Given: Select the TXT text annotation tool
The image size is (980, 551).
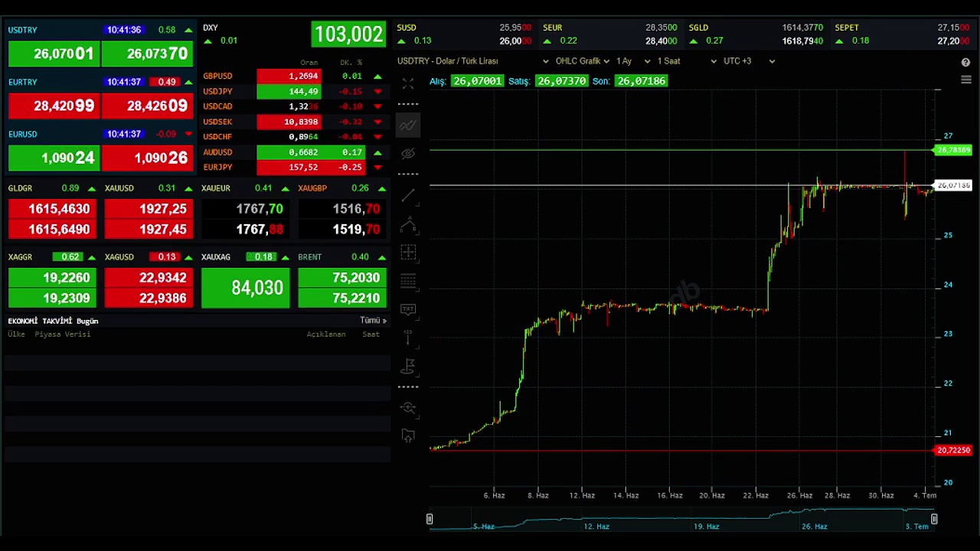Looking at the screenshot, I should point(408,309).
